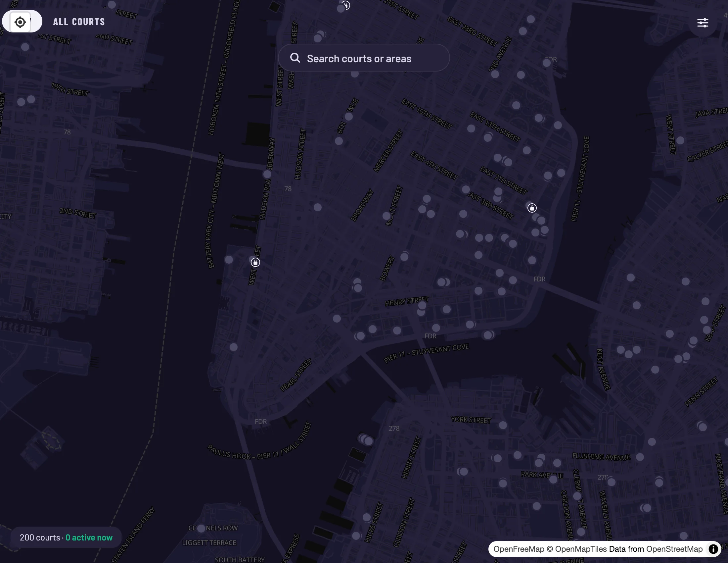Select the court dot on the Mott Street label

387,216
